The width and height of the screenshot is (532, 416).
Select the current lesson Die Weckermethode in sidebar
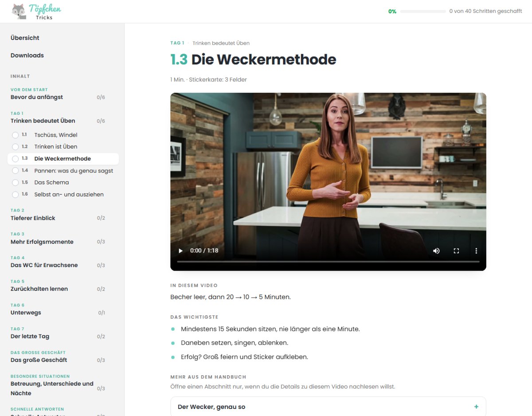tap(63, 159)
